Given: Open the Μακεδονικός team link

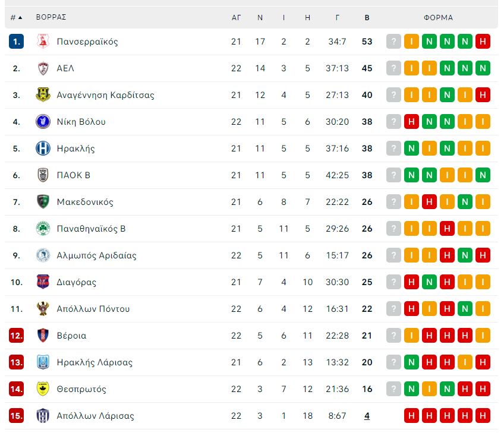Looking at the screenshot, I should point(85,202).
